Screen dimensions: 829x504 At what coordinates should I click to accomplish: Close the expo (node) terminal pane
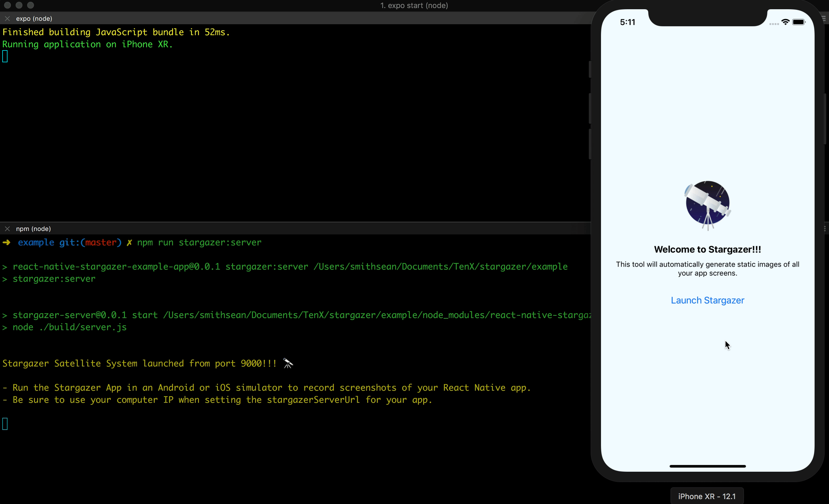[x=7, y=18]
